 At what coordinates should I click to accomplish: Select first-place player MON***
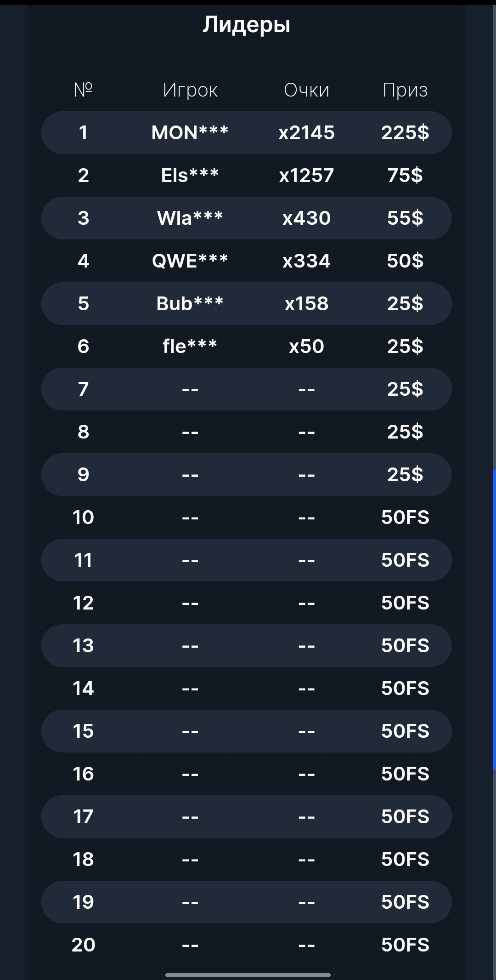point(190,132)
